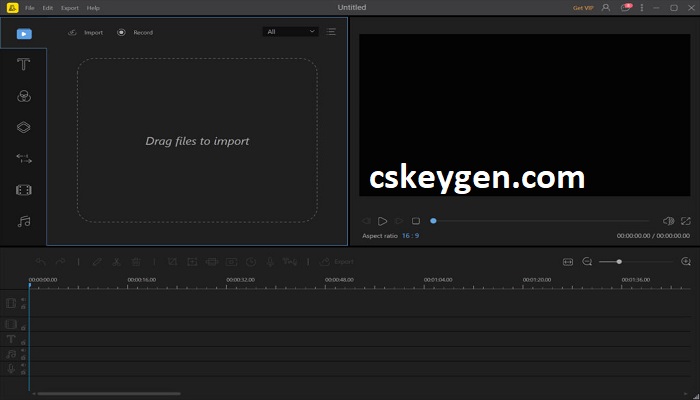Screen dimensions: 700x400
Task: Click the Record button
Action: [x=135, y=33]
